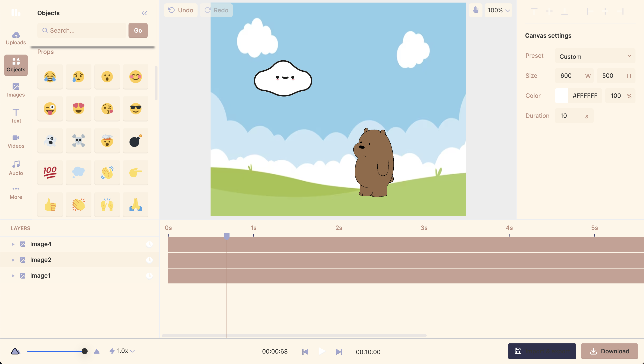Align selection to top edge
Image resolution: width=644 pixels, height=364 pixels.
pos(534,11)
